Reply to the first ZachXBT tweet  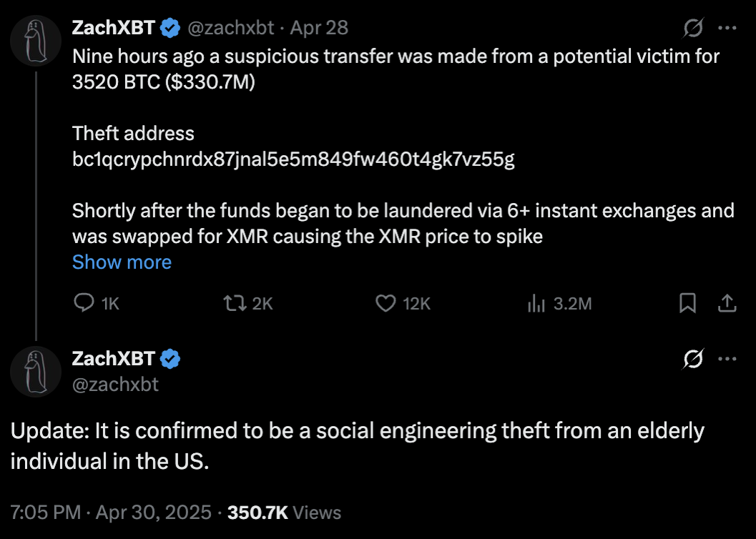point(85,304)
